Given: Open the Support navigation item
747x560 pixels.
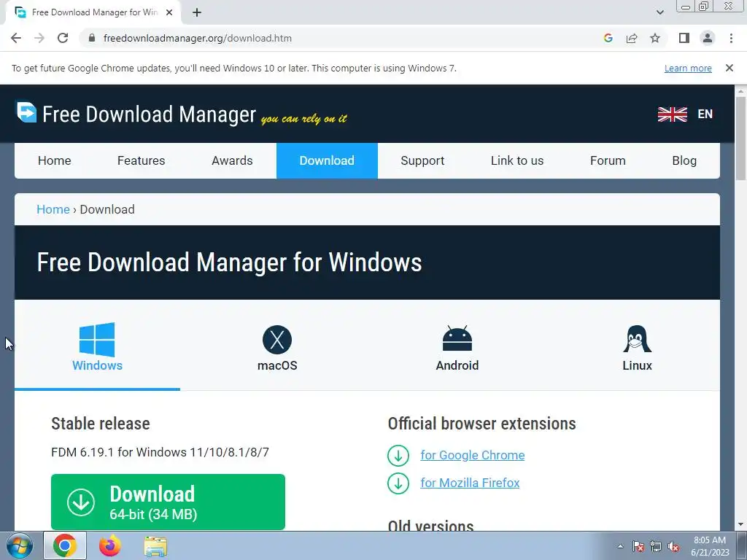Looking at the screenshot, I should (x=422, y=161).
